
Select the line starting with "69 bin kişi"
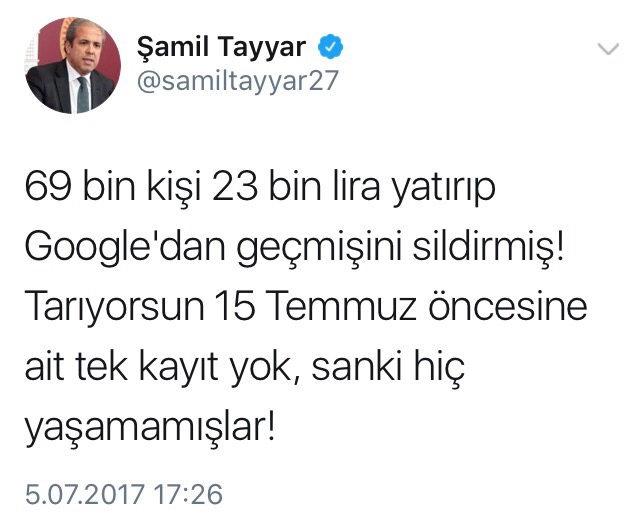pos(260,187)
